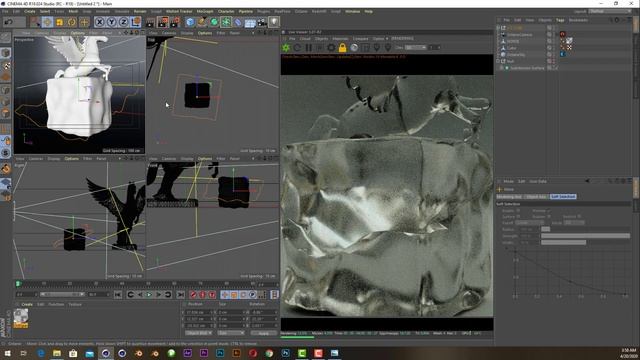640x360 pixels.
Task: Restart the Octane render with the refresh icon
Action: tap(297, 48)
